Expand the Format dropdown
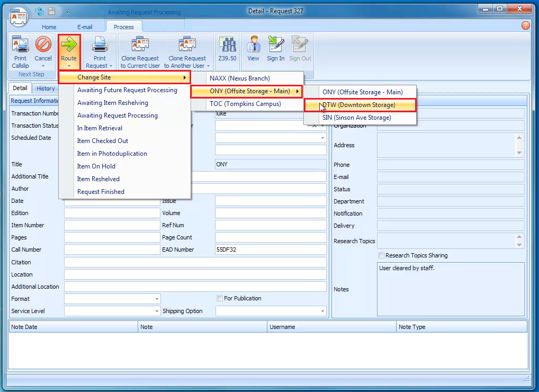The height and width of the screenshot is (392, 539). (x=157, y=299)
